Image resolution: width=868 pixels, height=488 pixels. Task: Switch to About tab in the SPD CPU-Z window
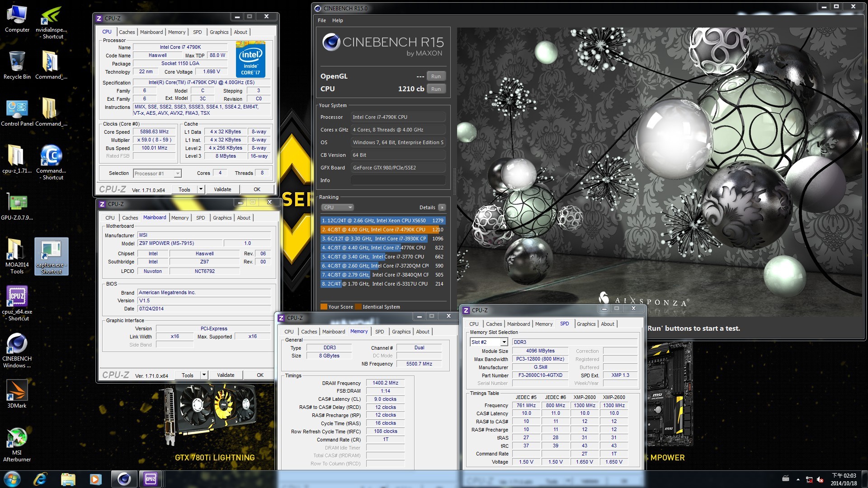(608, 324)
